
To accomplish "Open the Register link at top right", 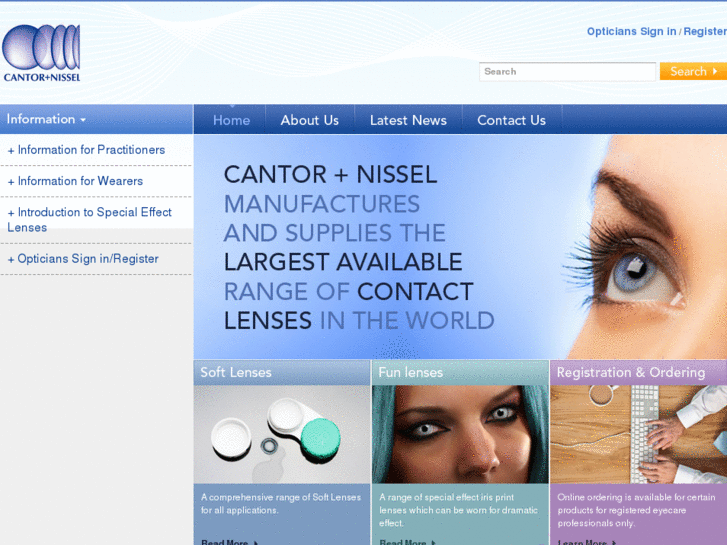I will point(705,31).
